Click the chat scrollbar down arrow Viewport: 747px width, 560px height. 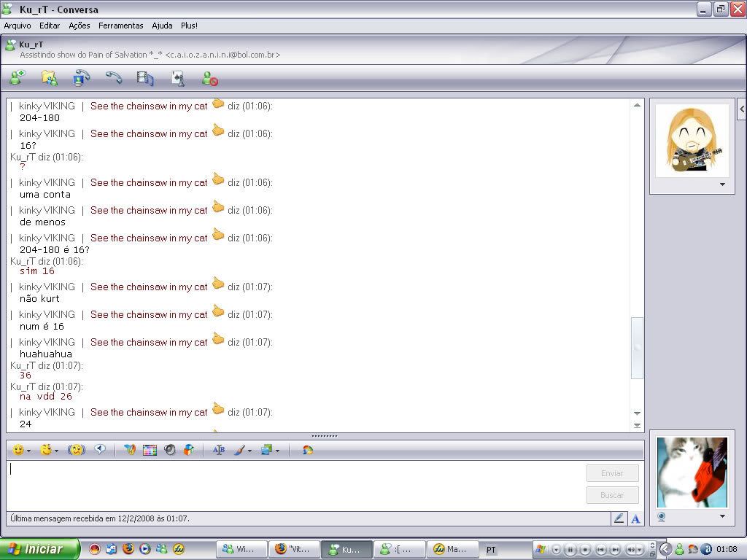point(637,413)
